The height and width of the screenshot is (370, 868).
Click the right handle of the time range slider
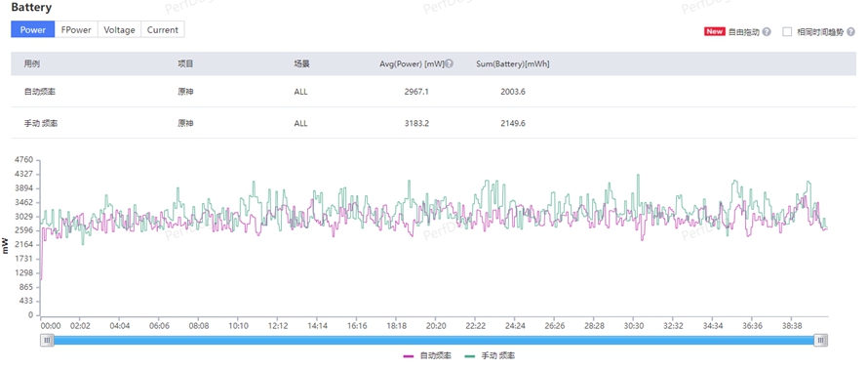click(x=821, y=340)
